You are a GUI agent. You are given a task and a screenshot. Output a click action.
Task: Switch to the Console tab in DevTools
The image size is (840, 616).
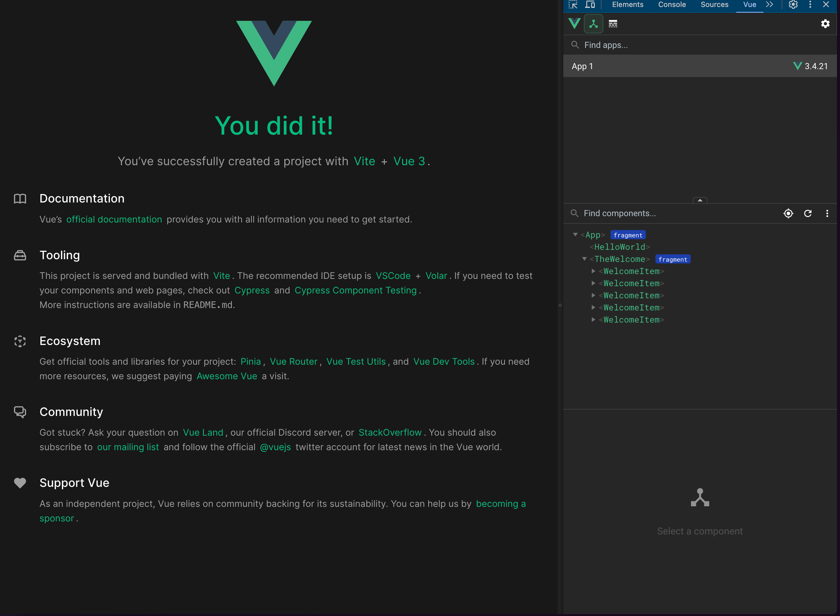pos(671,5)
